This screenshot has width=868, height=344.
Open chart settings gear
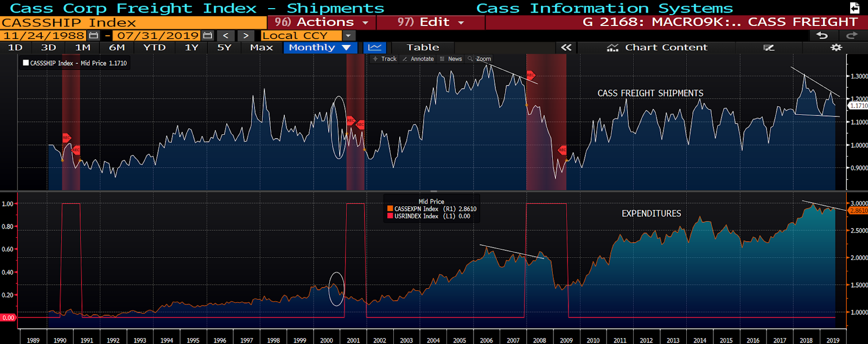tap(837, 48)
